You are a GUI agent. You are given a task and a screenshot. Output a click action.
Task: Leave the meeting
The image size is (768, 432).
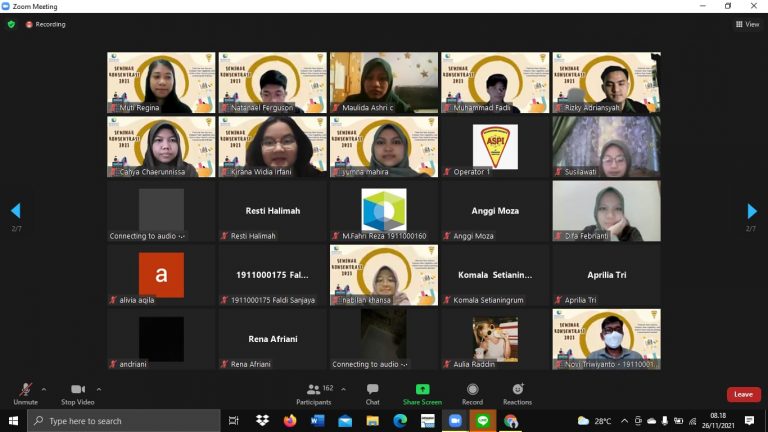tap(743, 394)
